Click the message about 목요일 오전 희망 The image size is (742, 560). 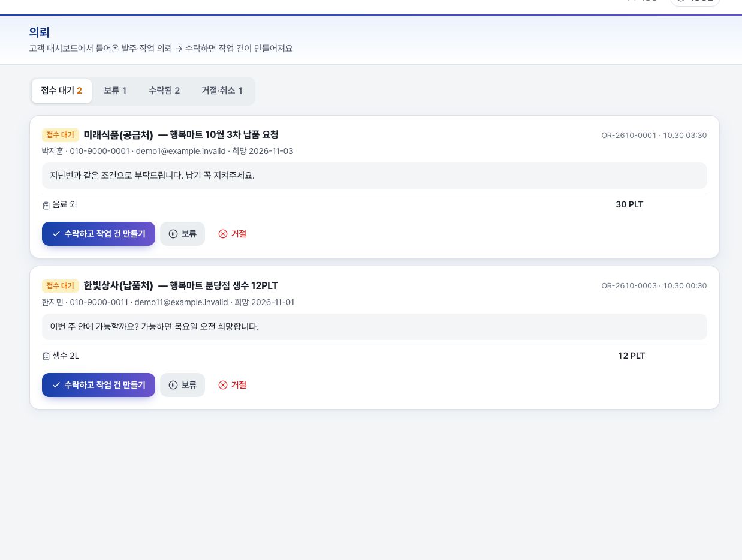(375, 327)
